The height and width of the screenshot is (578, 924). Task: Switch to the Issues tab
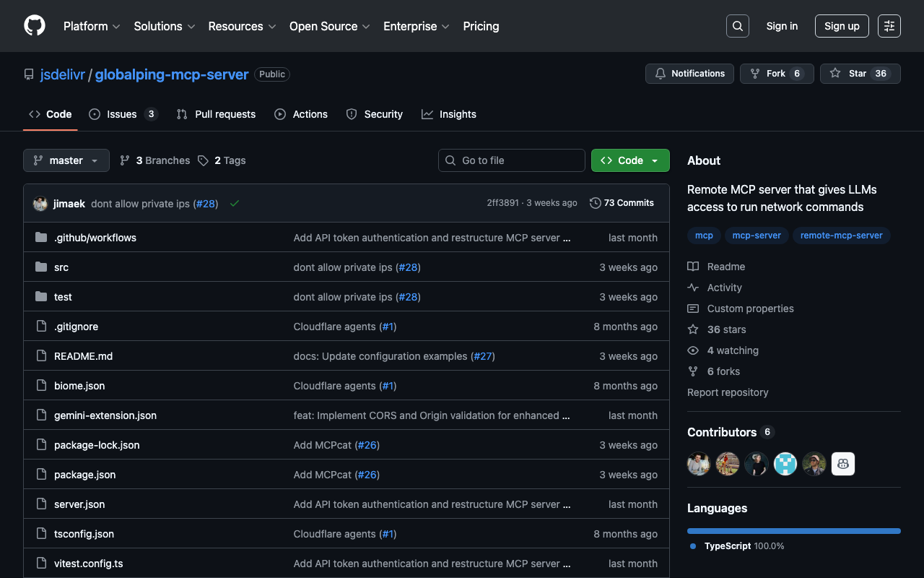pos(122,114)
